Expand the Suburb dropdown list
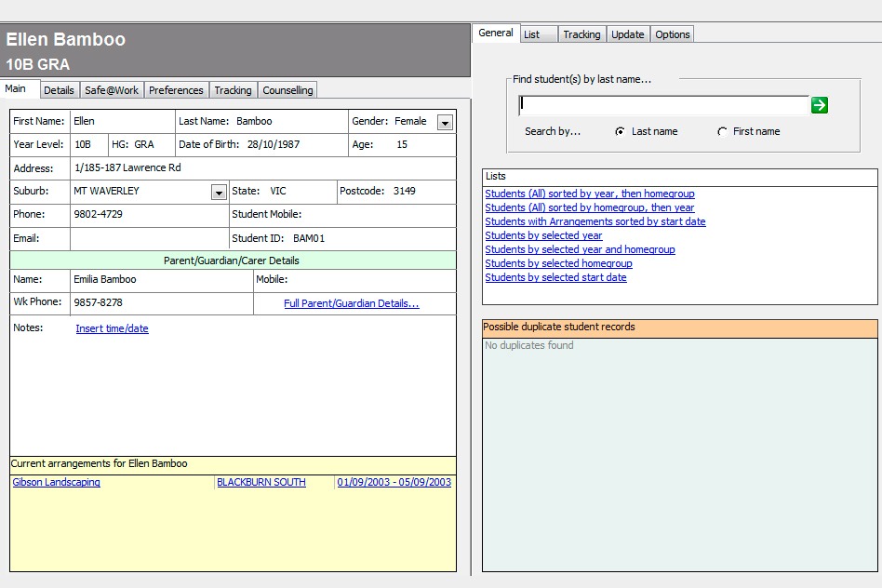 tap(219, 193)
